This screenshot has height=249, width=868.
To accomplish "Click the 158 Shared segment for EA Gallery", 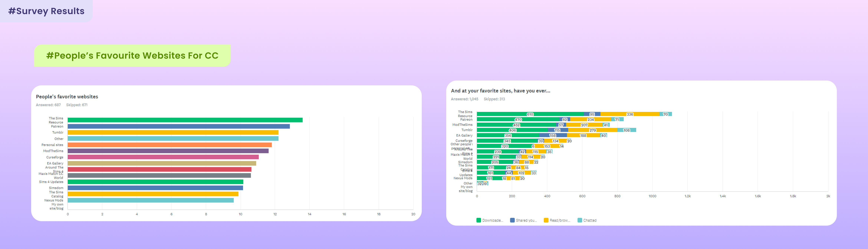I will (x=553, y=135).
